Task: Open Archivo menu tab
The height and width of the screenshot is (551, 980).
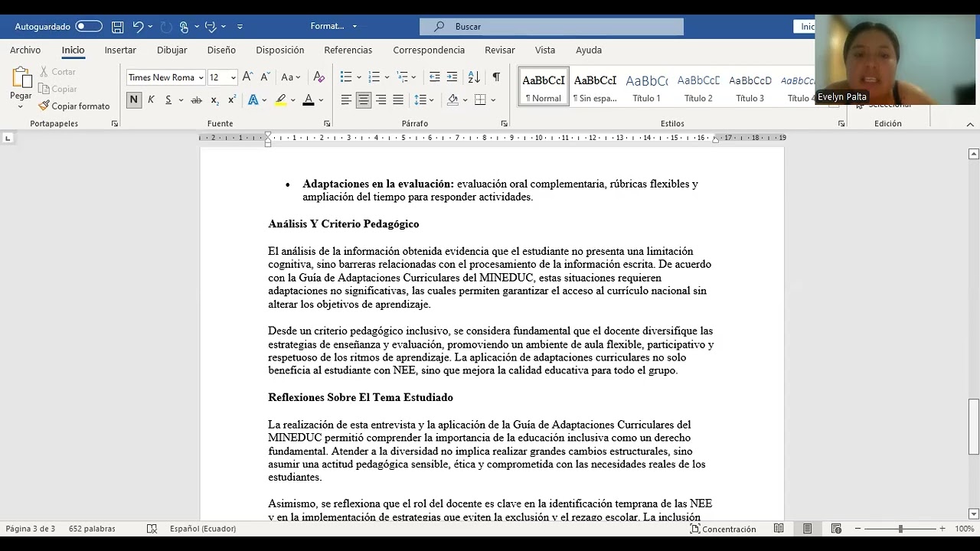Action: (25, 50)
